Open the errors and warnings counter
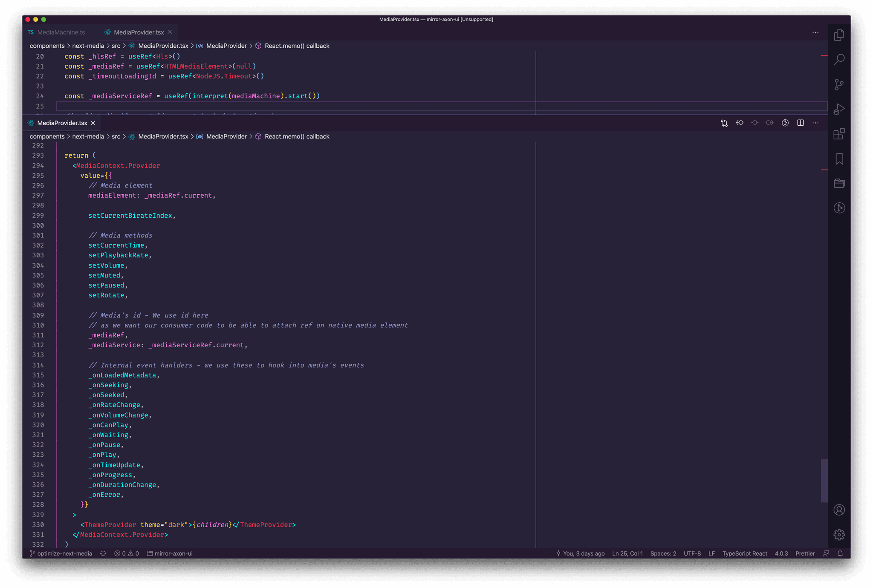873x588 pixels. [x=127, y=553]
